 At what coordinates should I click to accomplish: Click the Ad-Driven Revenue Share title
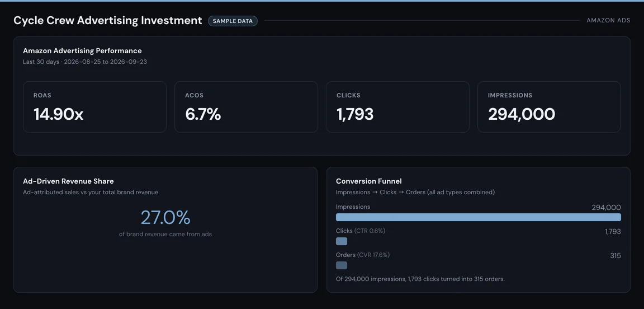tap(68, 181)
